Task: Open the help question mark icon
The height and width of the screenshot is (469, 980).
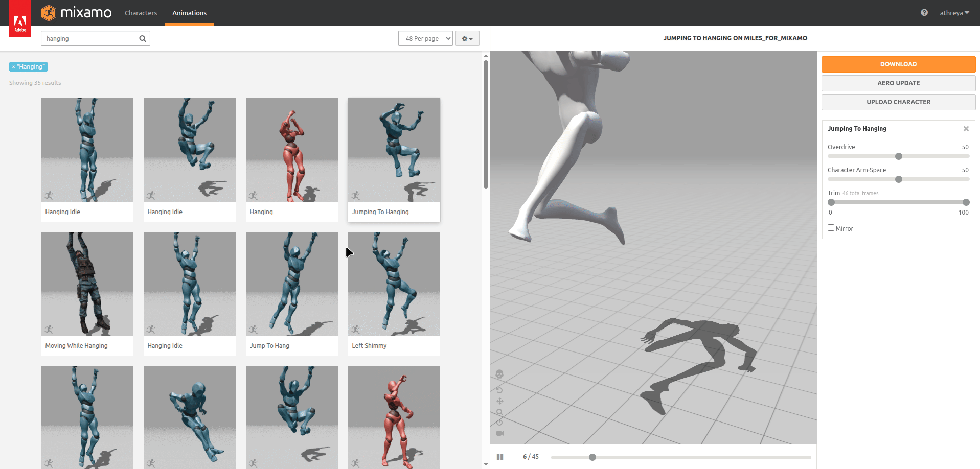Action: click(x=924, y=13)
